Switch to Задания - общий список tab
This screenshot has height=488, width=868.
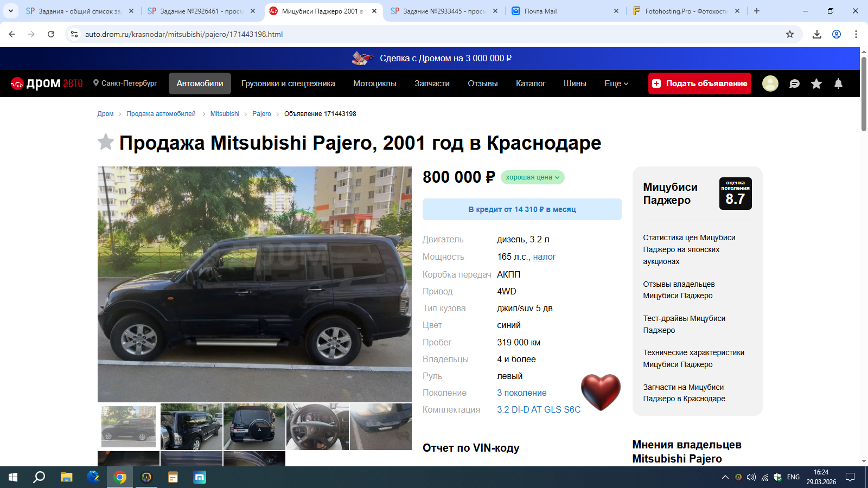[79, 11]
